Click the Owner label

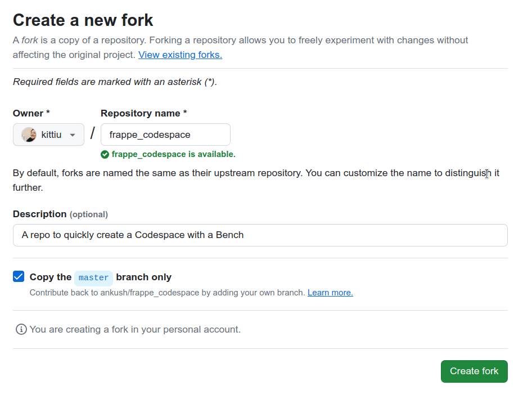tap(31, 114)
